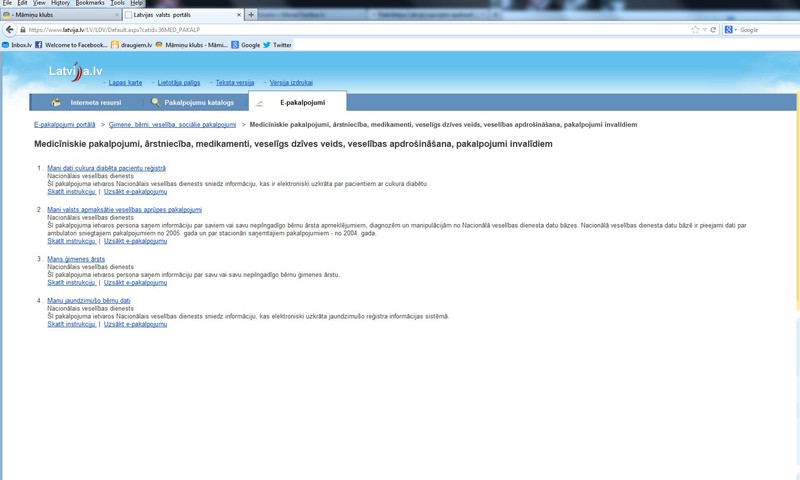Open Mans ģimenes ārsts service link
This screenshot has width=800, height=480.
click(70, 259)
